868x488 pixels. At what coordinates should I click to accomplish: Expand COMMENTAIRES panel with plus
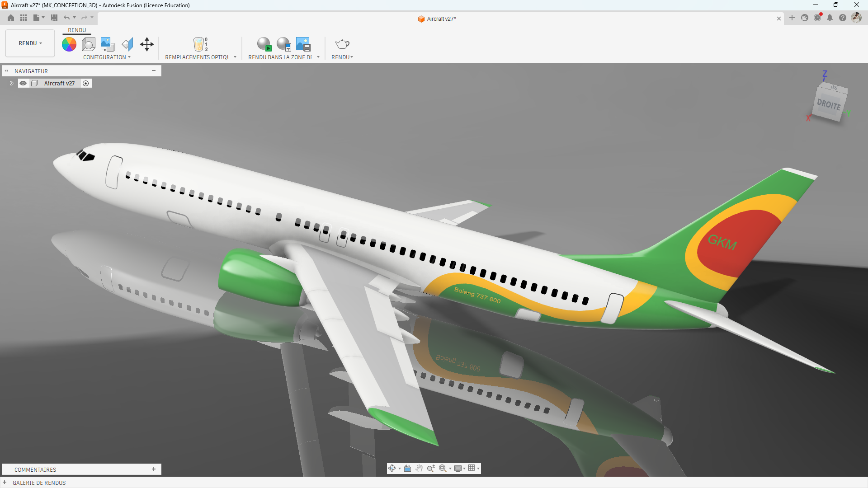point(154,469)
